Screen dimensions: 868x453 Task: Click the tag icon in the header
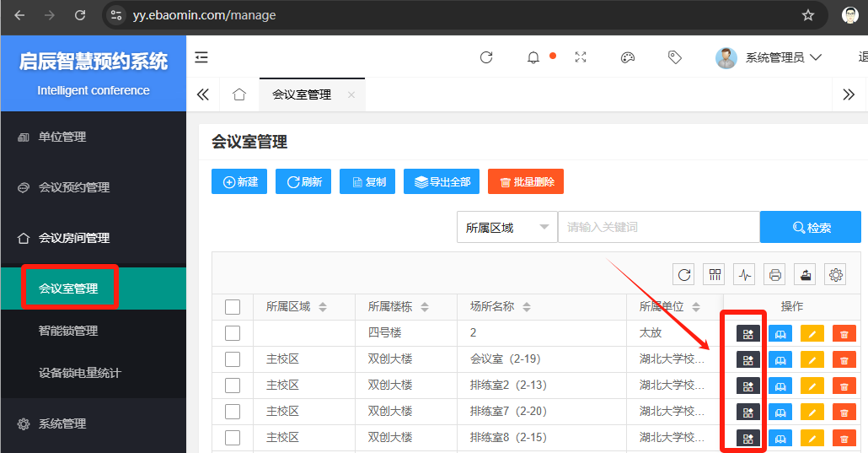pyautogui.click(x=674, y=57)
